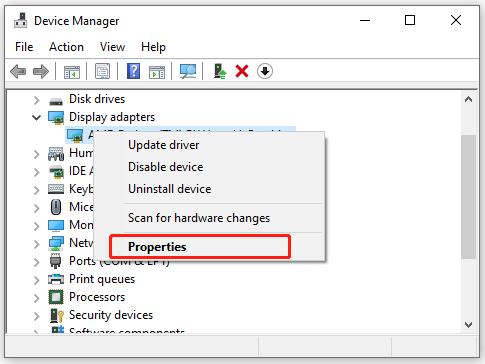Image resolution: width=485 pixels, height=364 pixels.
Task: Show/hide console tree toolbar icon
Action: click(x=72, y=72)
